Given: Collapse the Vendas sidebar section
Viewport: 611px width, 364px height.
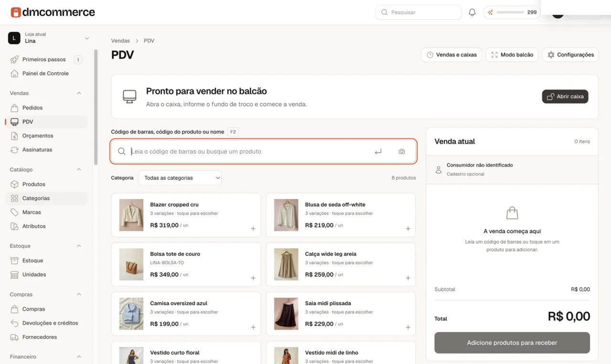Looking at the screenshot, I should coord(79,93).
